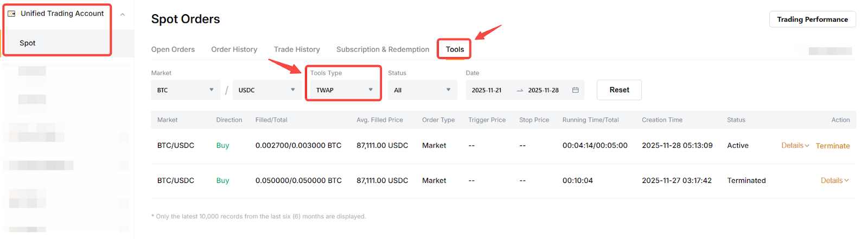Select Spot in the sidebar
The image size is (868, 239).
(x=28, y=43)
